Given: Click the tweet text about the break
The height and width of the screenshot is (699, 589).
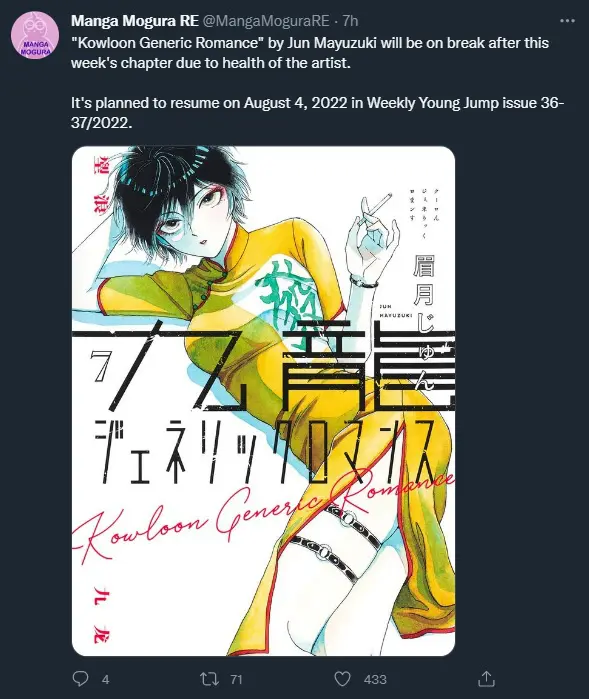Looking at the screenshot, I should pos(310,53).
